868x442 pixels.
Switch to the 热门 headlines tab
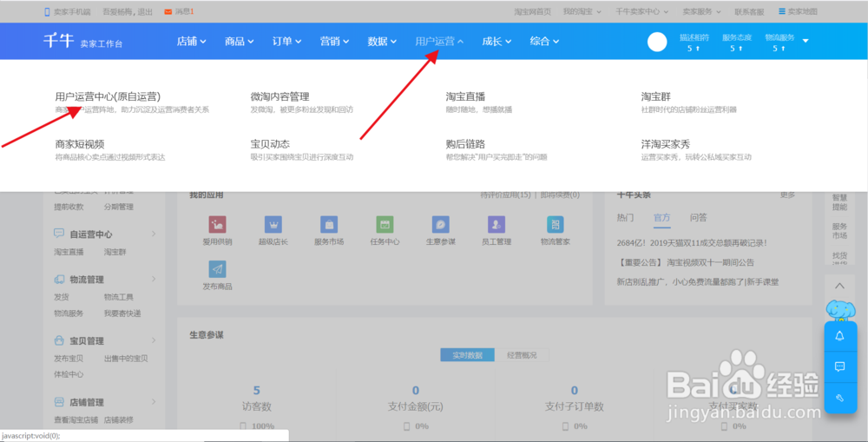[x=625, y=218]
